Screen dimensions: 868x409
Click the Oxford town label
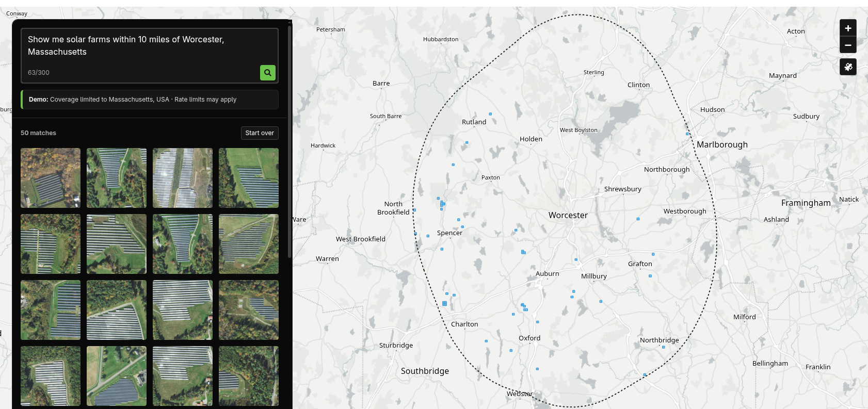click(529, 338)
